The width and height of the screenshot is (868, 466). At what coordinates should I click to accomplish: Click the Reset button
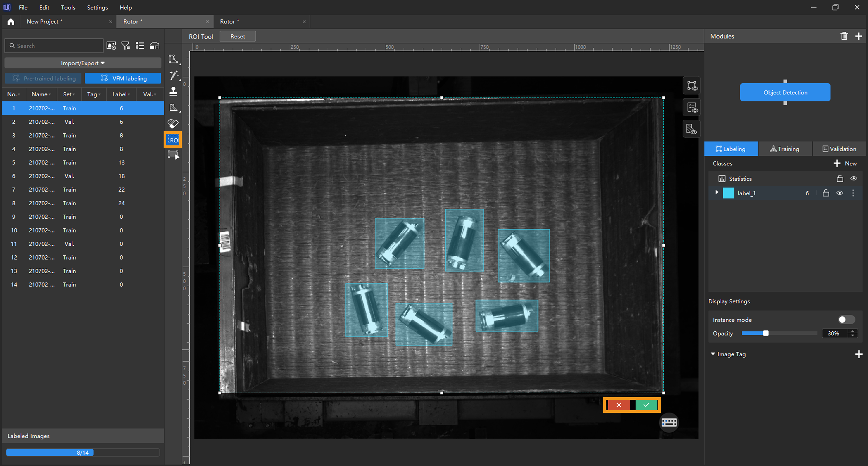(x=238, y=36)
